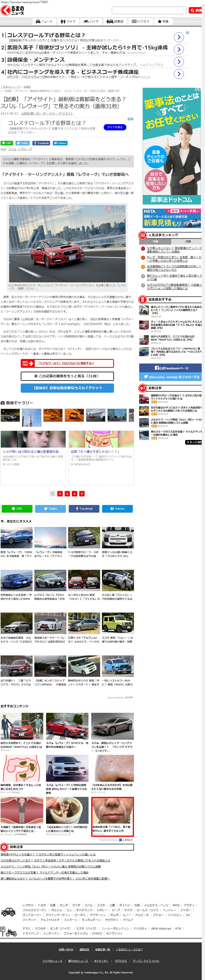Click トヨタ in car maker list
205x980 pixels.
pos(42,905)
